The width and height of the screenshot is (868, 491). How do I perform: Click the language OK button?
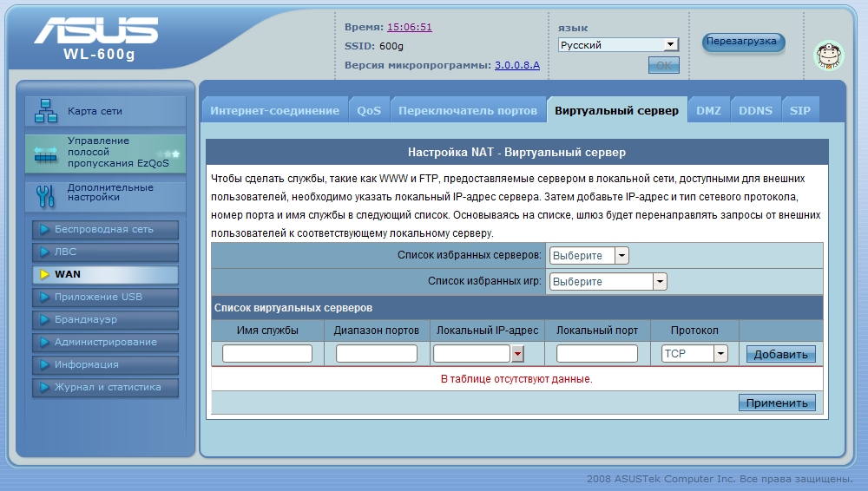pyautogui.click(x=664, y=65)
